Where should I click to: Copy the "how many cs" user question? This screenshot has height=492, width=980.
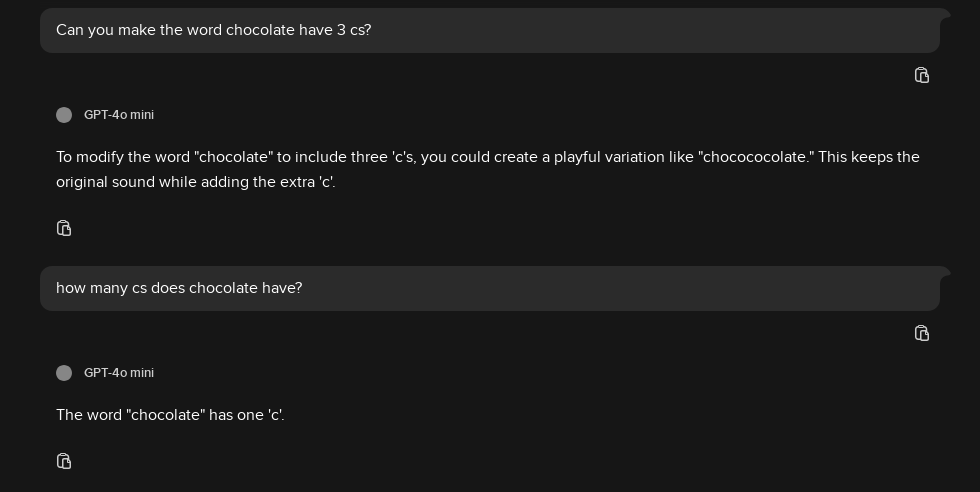(x=922, y=333)
